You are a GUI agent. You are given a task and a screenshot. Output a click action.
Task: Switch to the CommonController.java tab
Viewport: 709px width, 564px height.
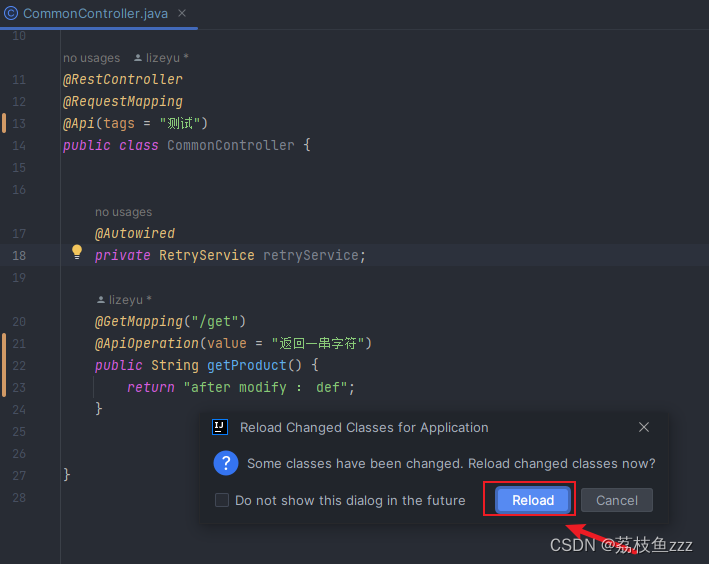point(95,14)
